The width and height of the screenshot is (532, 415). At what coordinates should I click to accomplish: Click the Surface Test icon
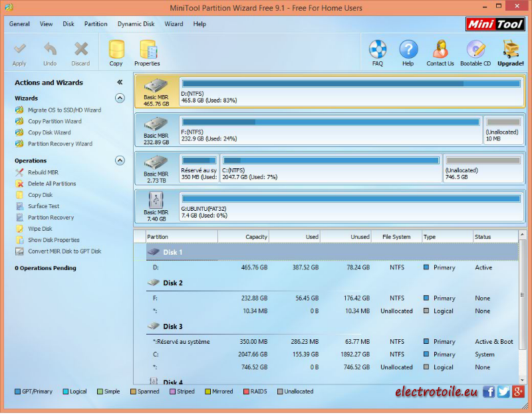[20, 206]
